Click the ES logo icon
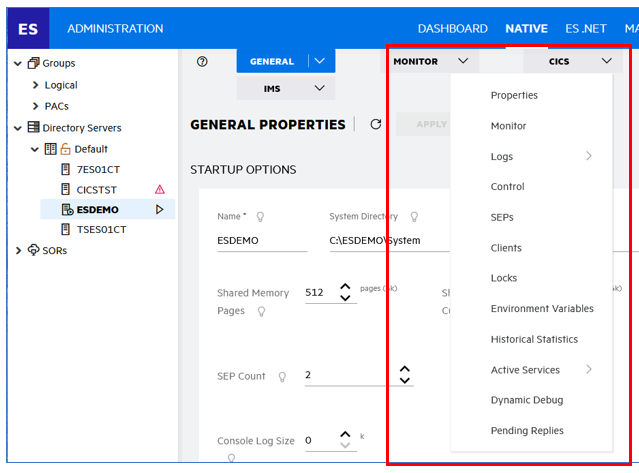 pyautogui.click(x=28, y=29)
